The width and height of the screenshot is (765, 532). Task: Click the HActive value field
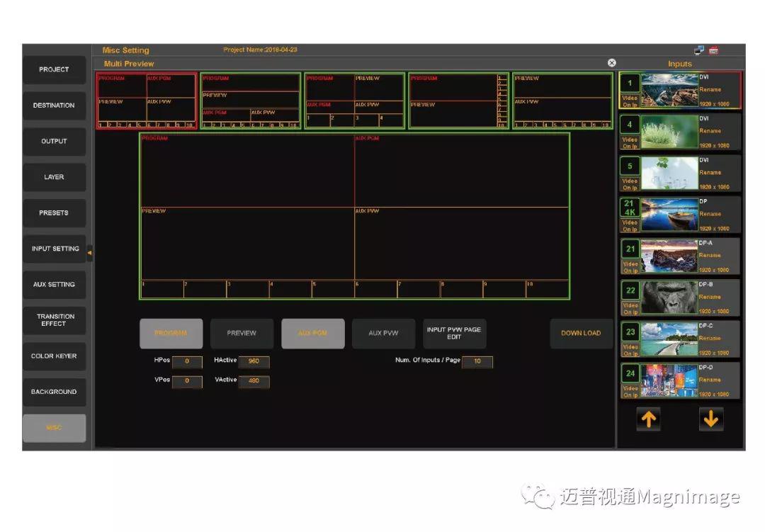254,361
